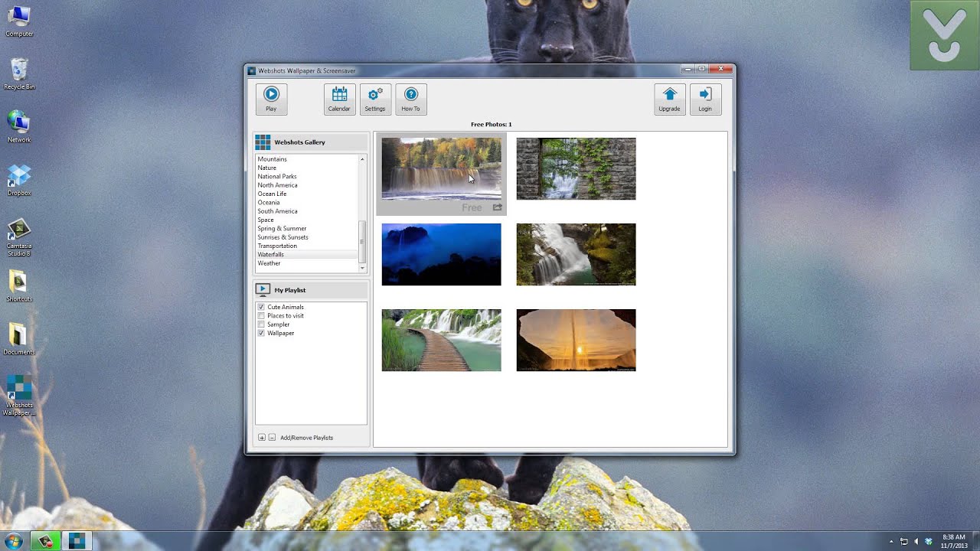
Task: Uncheck the Cute Animals playlist
Action: (x=261, y=307)
